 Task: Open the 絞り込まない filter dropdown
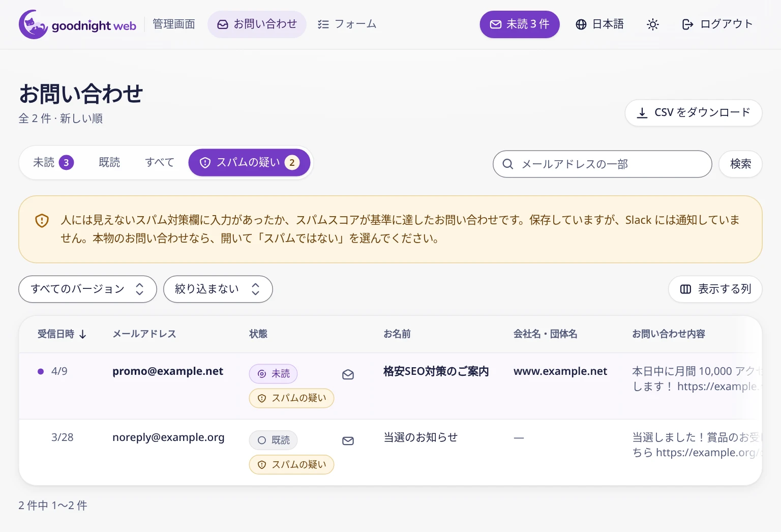tap(218, 289)
